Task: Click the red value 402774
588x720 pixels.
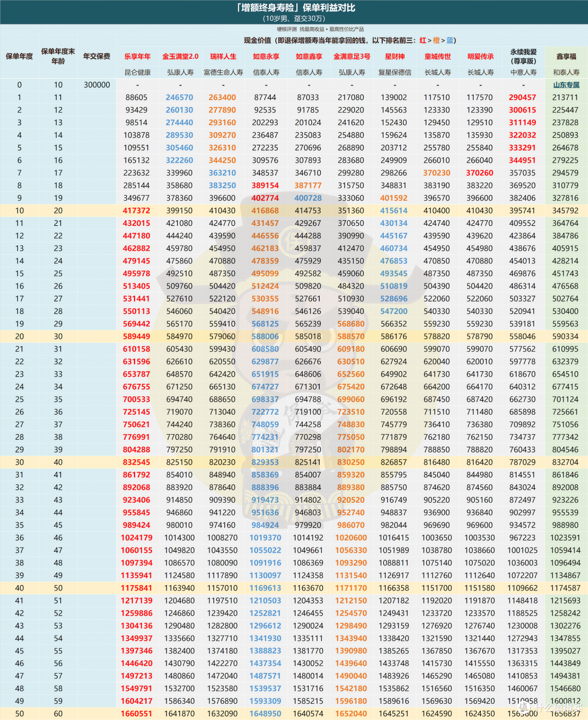Action: tap(265, 198)
